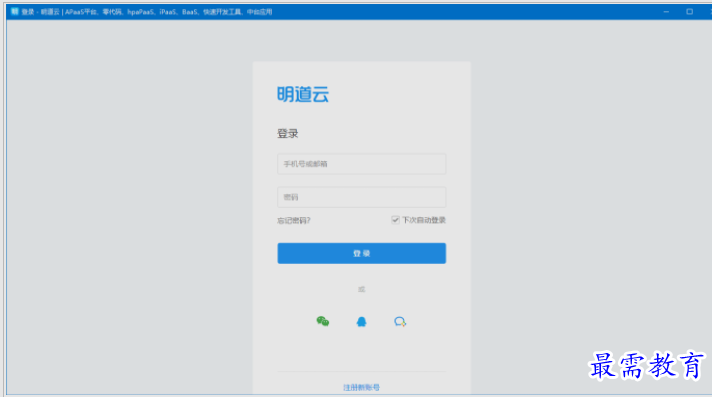The width and height of the screenshot is (712, 397).
Task: Toggle the 下次自动登录 checkbox
Action: [x=396, y=220]
